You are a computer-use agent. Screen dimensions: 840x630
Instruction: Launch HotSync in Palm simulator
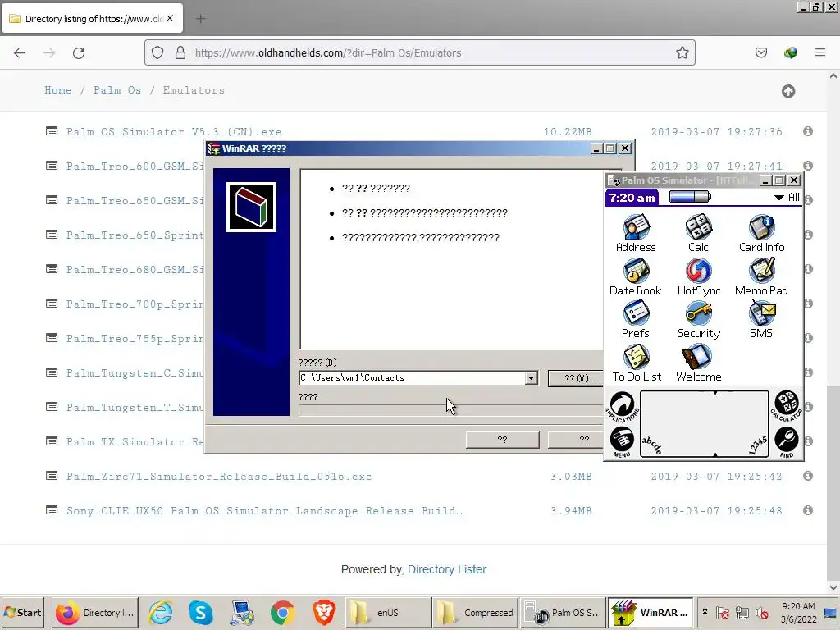click(x=699, y=276)
